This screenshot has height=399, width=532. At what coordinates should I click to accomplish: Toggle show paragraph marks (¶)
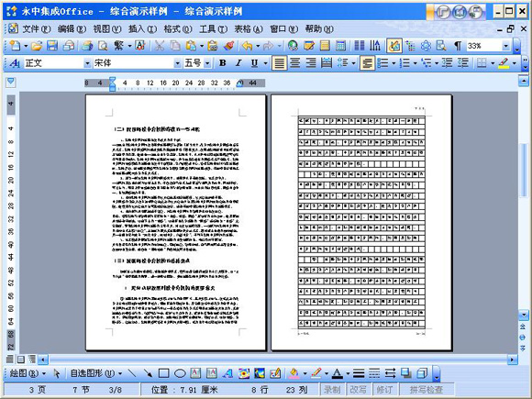coord(458,46)
